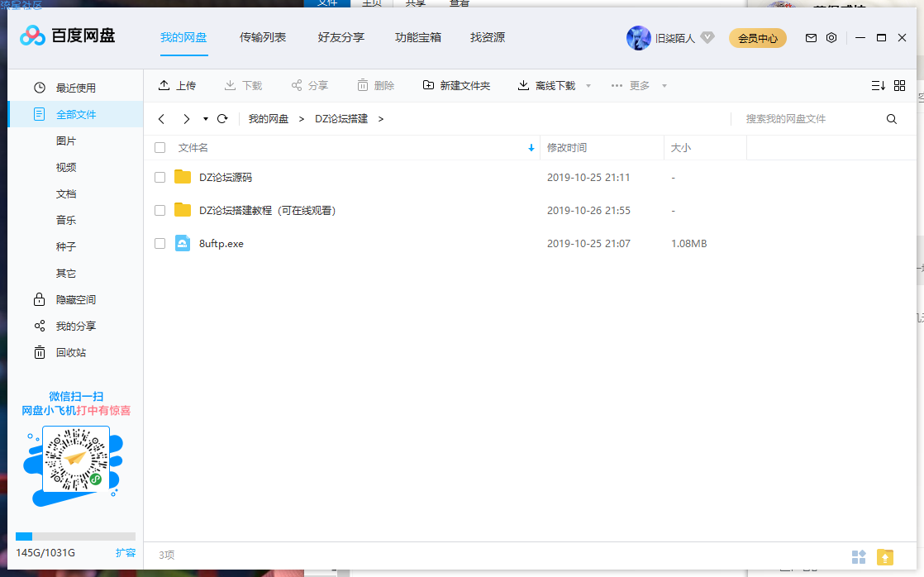
Task: Click the 8uftp.exe file name
Action: pos(221,243)
